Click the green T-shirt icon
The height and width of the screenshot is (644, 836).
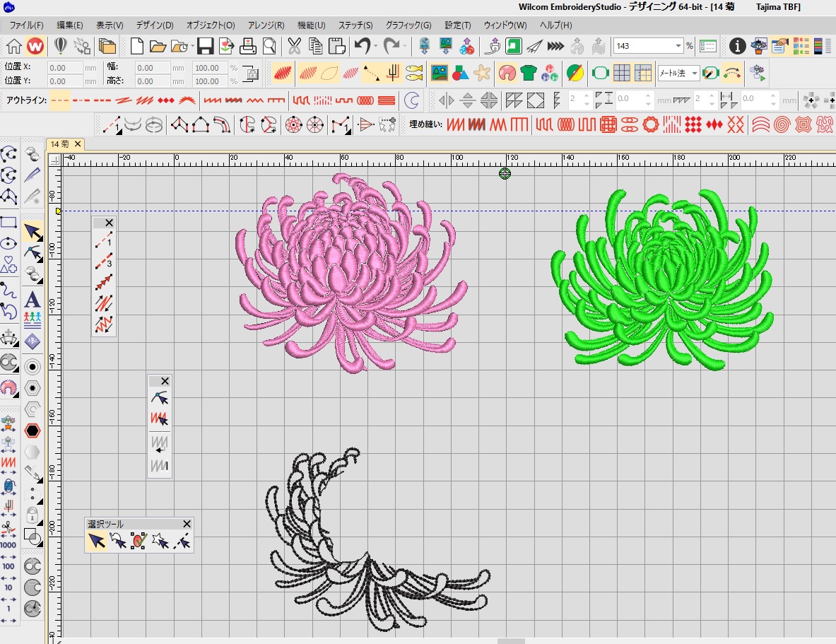pos(529,73)
